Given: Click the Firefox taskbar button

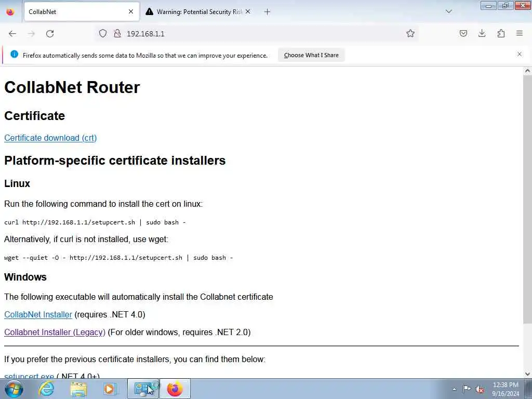Looking at the screenshot, I should [175, 389].
